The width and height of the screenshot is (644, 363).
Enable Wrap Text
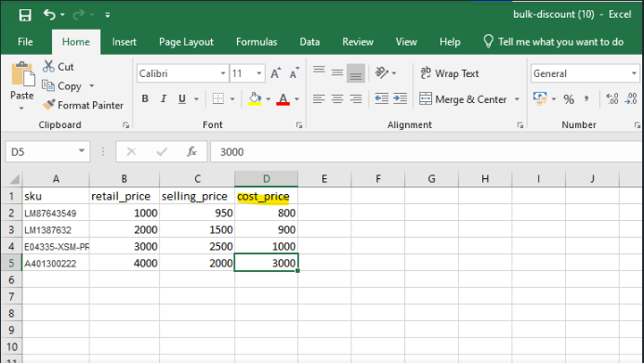(x=450, y=73)
